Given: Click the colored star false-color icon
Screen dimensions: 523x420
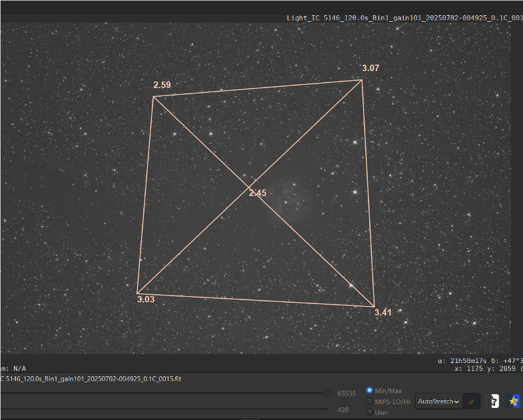Looking at the screenshot, I should (513, 401).
